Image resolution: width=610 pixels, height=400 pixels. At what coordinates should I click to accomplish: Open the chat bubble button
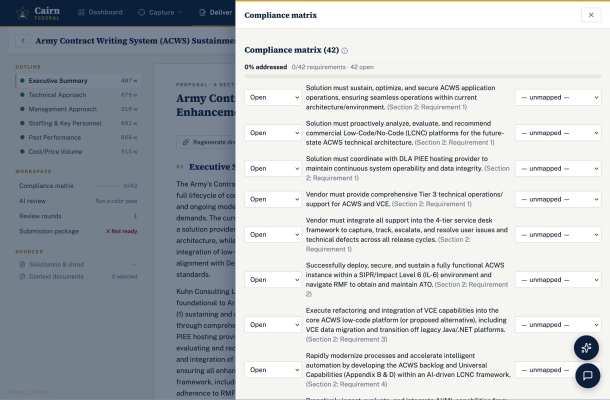click(587, 375)
